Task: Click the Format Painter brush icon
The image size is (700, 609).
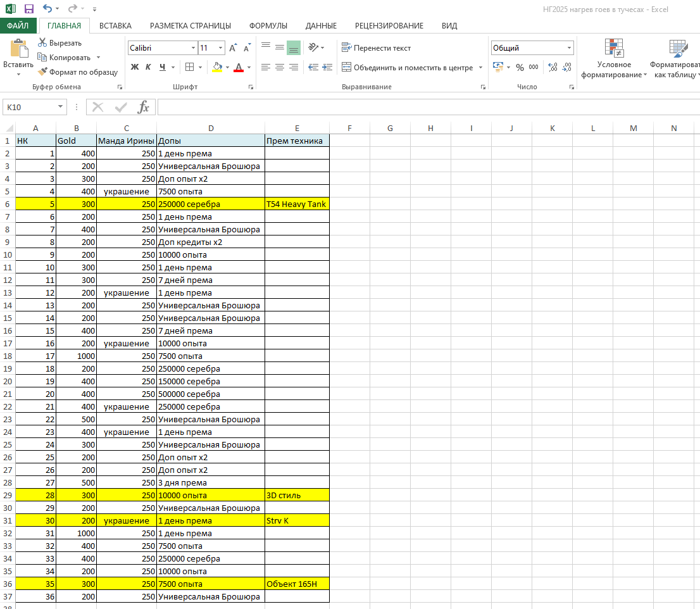Action: (43, 72)
